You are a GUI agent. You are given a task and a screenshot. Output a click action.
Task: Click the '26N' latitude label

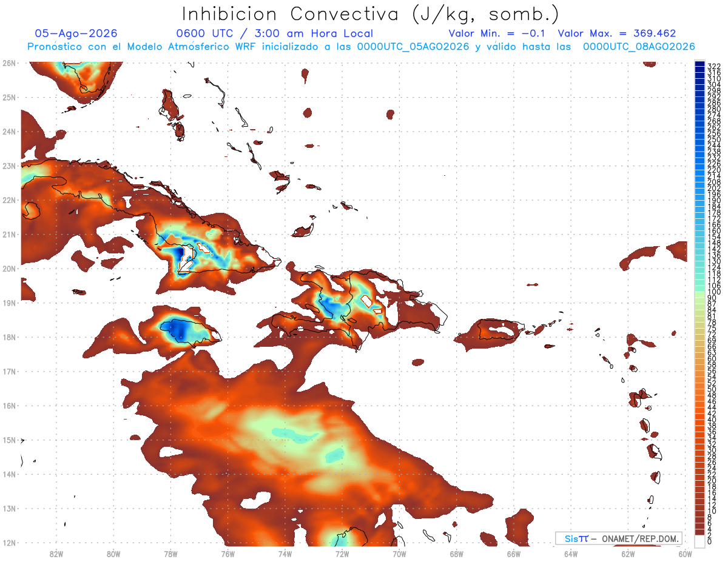(x=8, y=63)
